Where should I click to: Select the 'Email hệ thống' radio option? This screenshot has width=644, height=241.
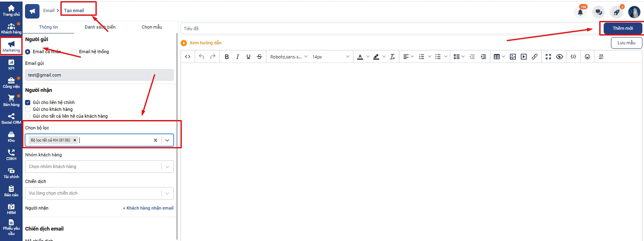pos(74,52)
